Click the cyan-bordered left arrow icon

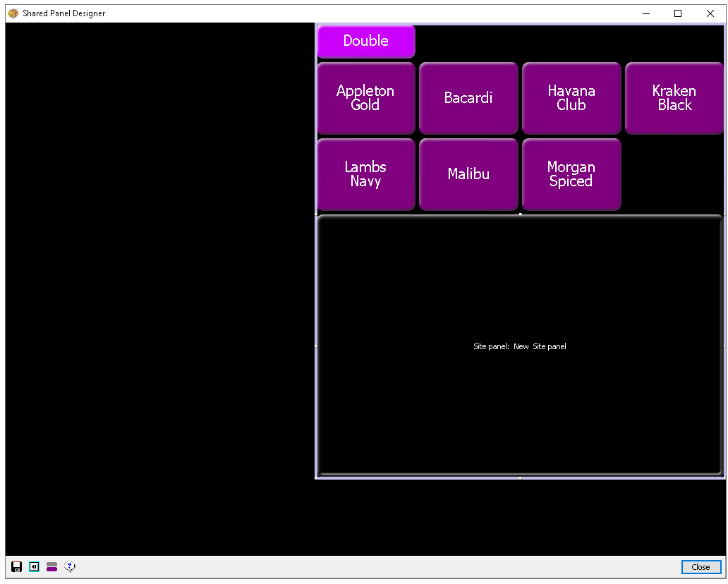[x=35, y=566]
